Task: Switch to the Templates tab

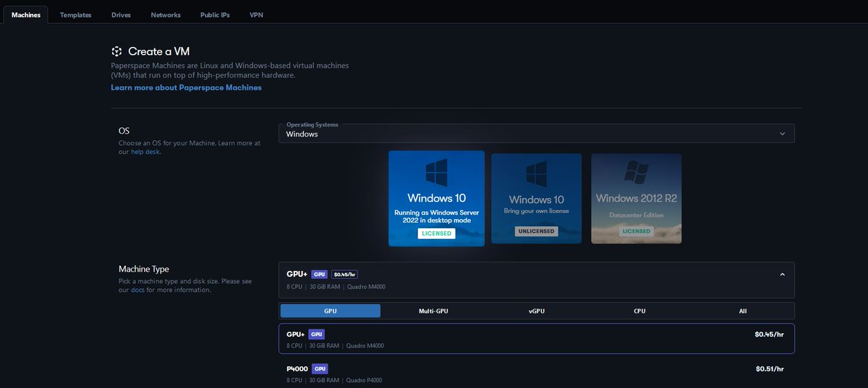Action: click(76, 14)
